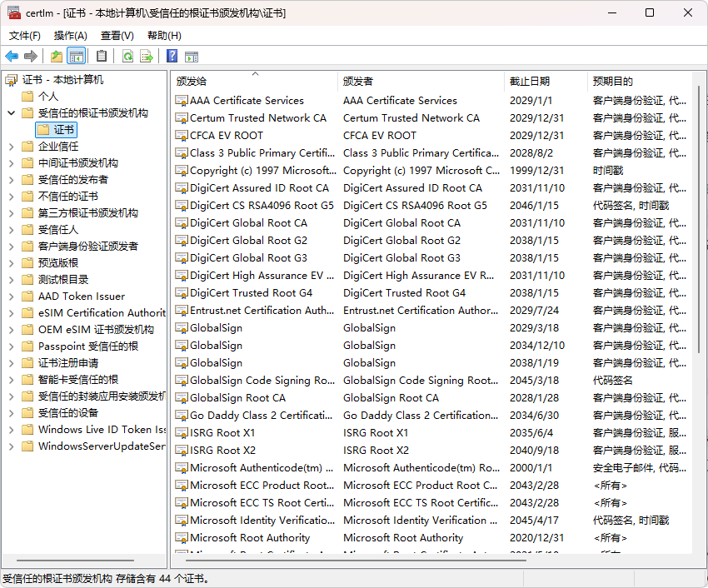Viewport: 708px width, 588px height.
Task: Select the GlobalSign row expiring 2034/12/10
Action: click(432, 346)
